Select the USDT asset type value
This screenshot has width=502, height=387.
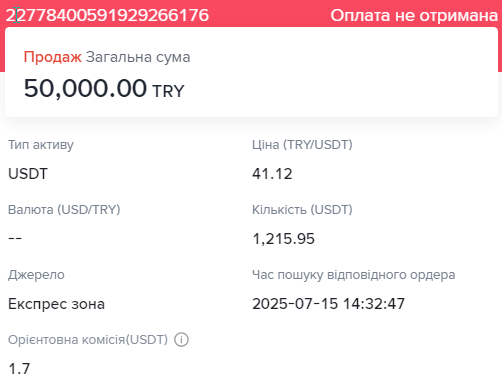pyautogui.click(x=28, y=174)
